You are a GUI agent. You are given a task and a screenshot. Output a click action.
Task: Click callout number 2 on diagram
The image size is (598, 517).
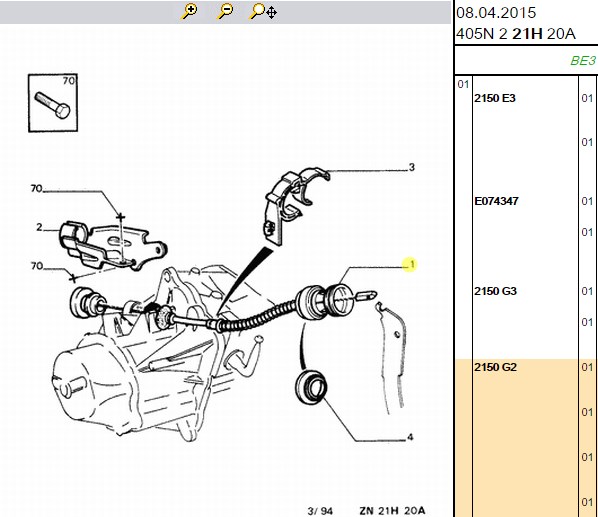(39, 227)
